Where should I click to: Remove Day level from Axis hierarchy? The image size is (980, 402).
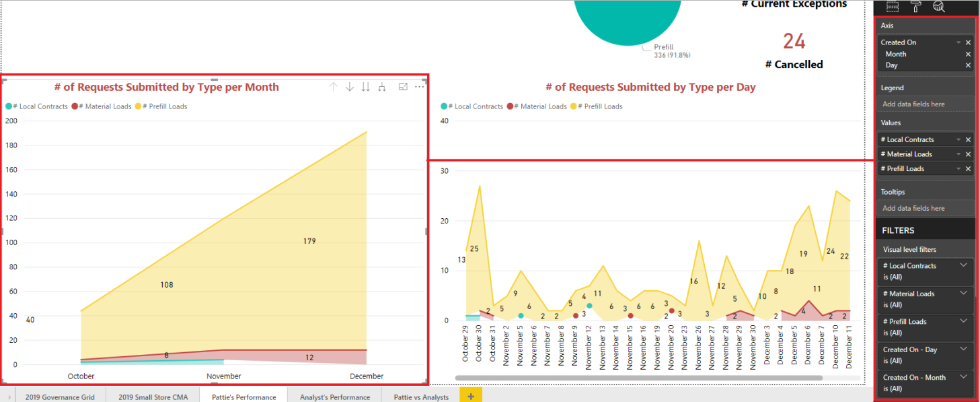click(968, 65)
